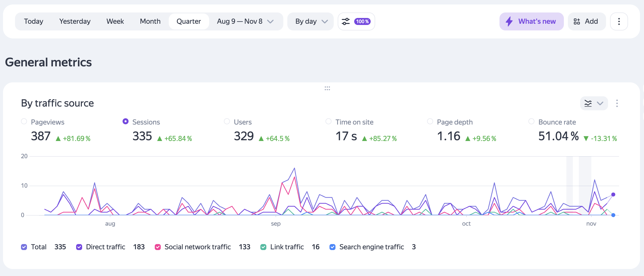Click the purple data point on chart
Viewport: 644px width, 276px height.
[613, 194]
